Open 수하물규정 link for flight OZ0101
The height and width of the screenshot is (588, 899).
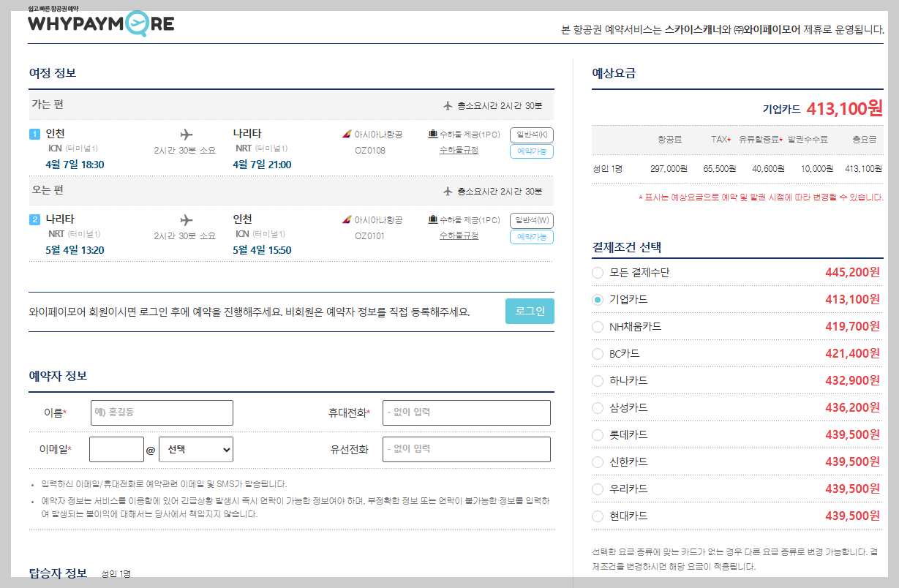(x=459, y=235)
